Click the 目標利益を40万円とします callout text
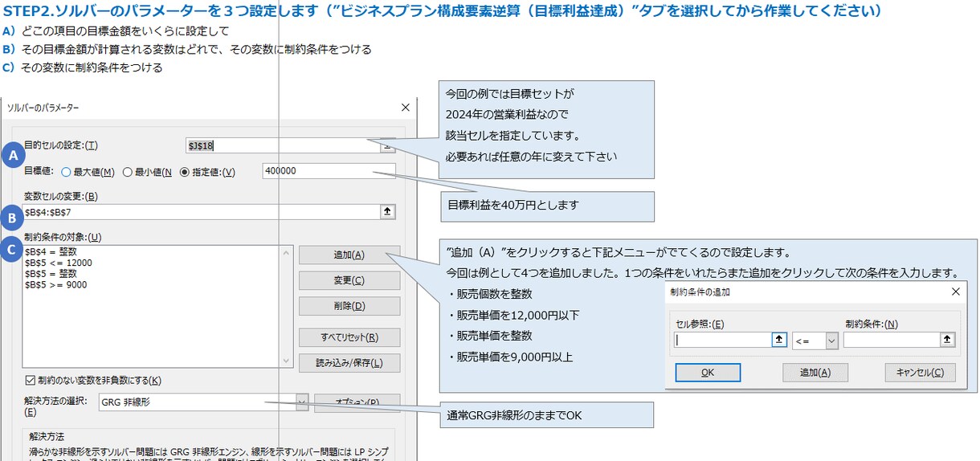Viewport: 980px width, 461px height. click(513, 206)
